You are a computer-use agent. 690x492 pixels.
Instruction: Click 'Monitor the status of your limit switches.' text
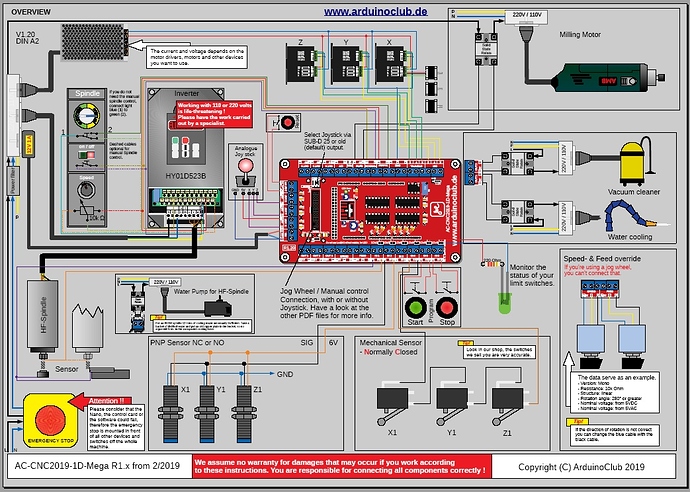[532, 275]
